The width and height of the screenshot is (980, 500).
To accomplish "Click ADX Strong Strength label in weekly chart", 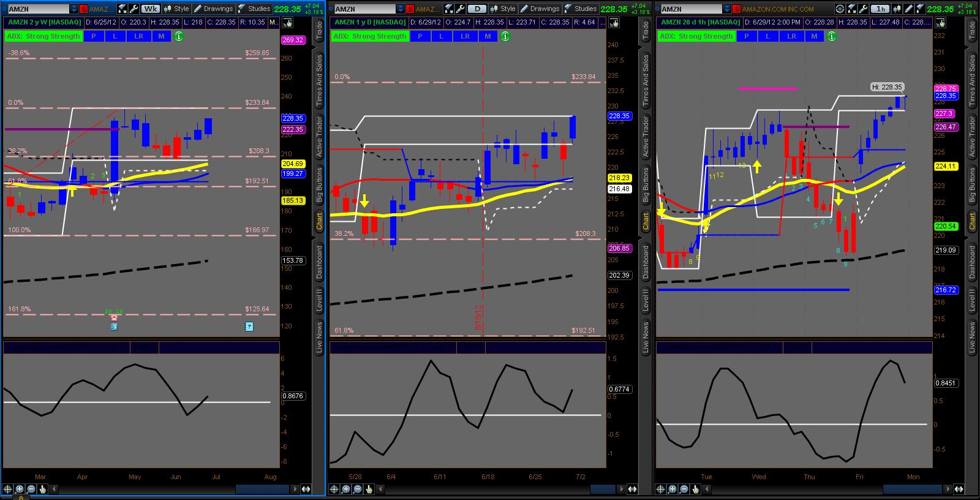I will [43, 36].
